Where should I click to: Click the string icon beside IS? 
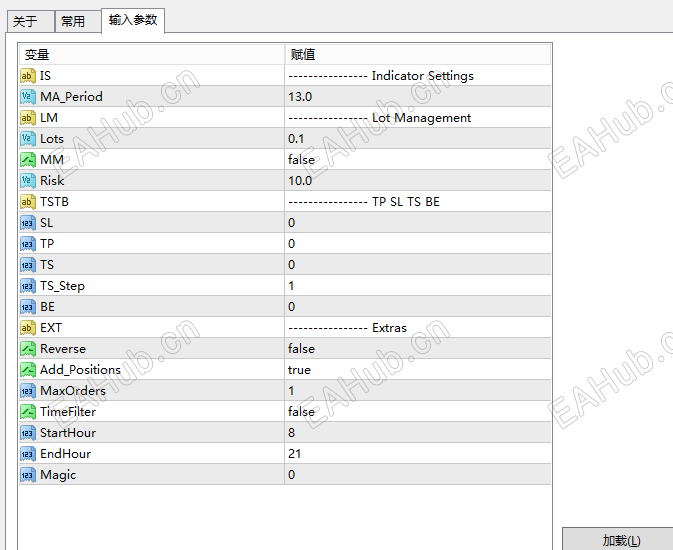point(28,76)
